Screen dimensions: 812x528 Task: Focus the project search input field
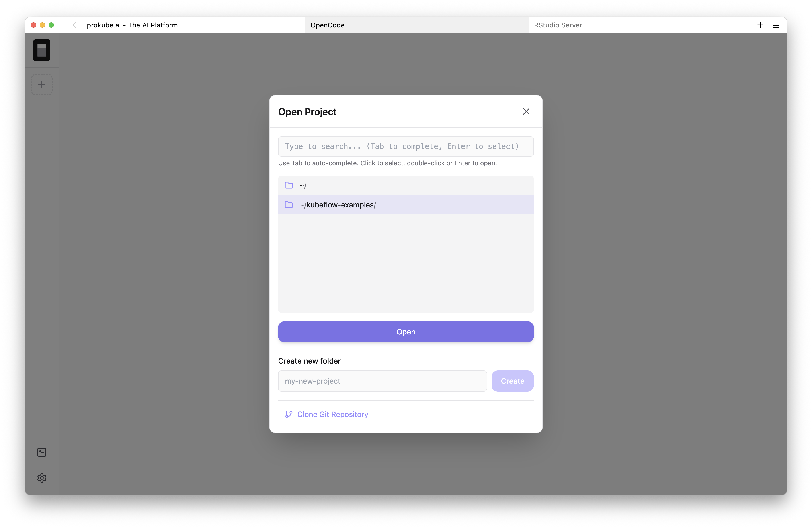click(406, 146)
